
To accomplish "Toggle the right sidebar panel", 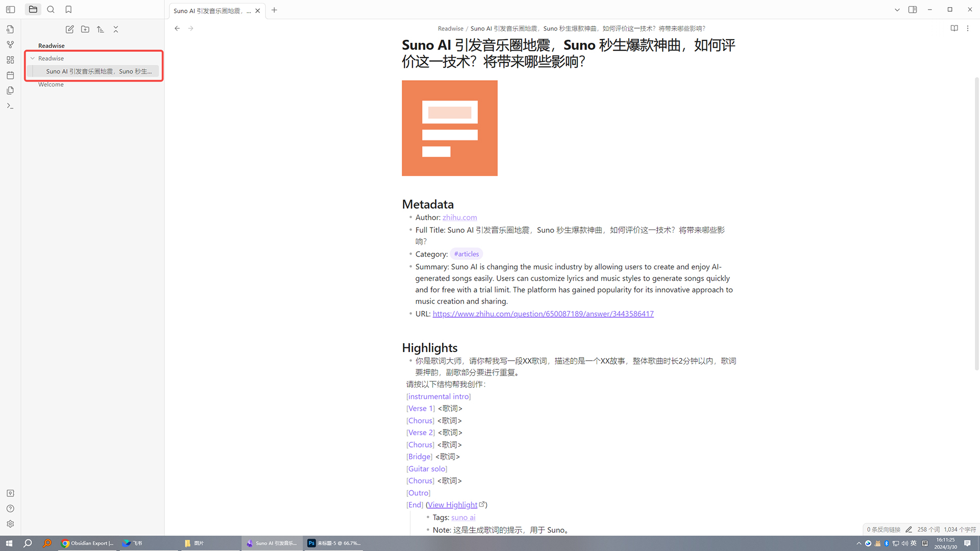I will tap(913, 9).
